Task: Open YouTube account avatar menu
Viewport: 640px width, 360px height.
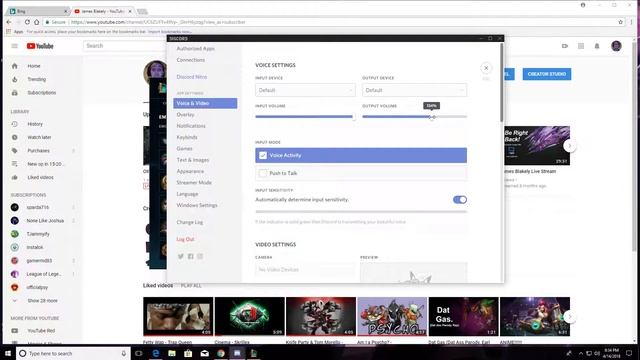Action: tap(616, 46)
